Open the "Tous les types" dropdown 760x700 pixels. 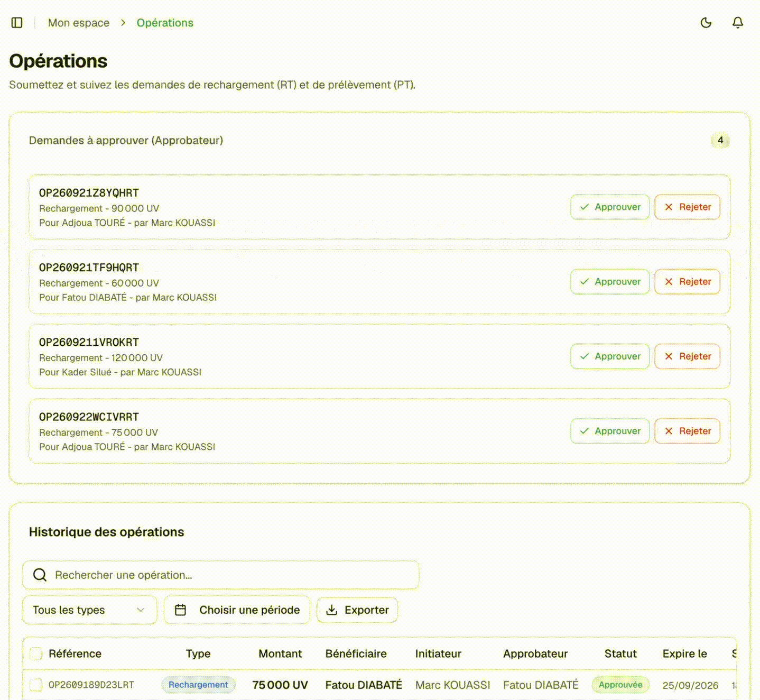pyautogui.click(x=90, y=610)
